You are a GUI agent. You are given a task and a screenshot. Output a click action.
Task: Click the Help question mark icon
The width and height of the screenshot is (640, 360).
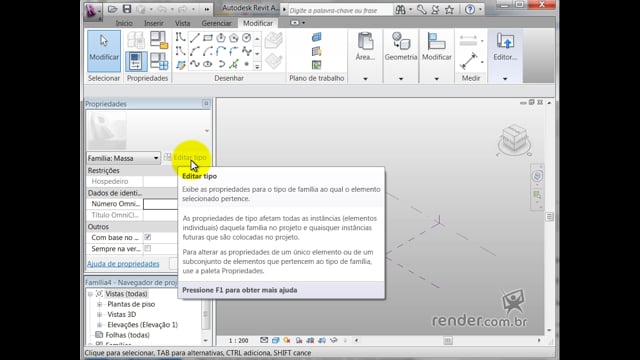(x=470, y=9)
